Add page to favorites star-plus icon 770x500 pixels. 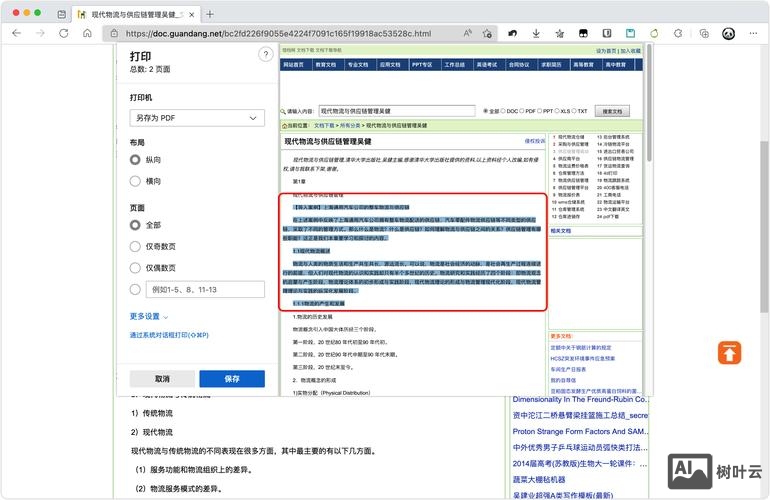click(x=487, y=33)
